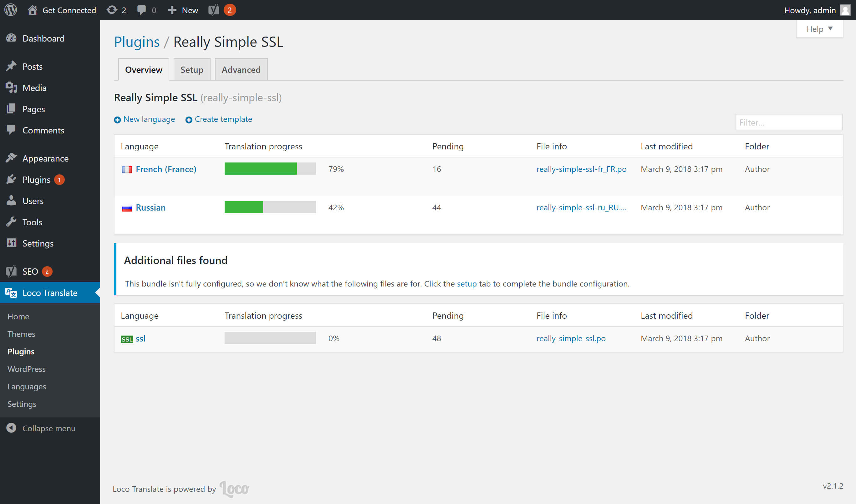Screen dimensions: 856x504
Task: Open the updates icon in admin bar
Action: point(112,10)
